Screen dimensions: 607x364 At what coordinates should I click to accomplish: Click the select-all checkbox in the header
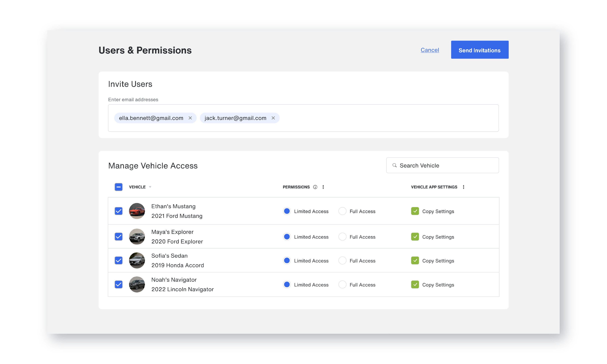click(119, 187)
